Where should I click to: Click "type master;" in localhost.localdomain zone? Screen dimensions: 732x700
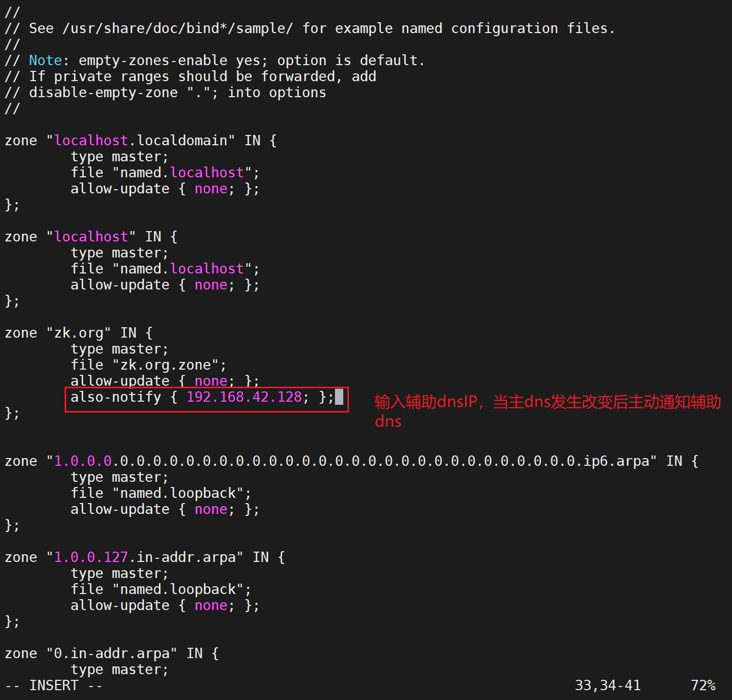pos(119,157)
